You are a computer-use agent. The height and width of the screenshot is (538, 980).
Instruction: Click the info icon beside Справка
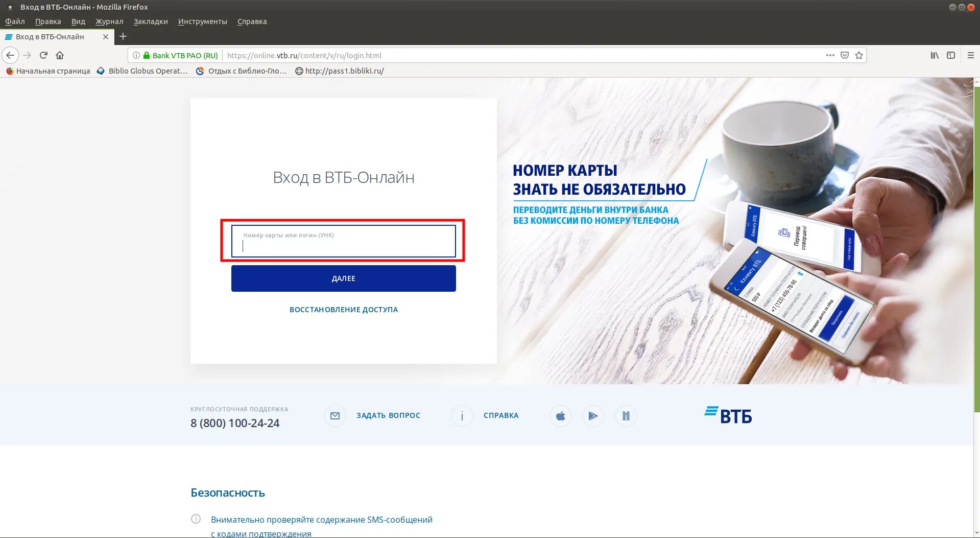(x=462, y=416)
